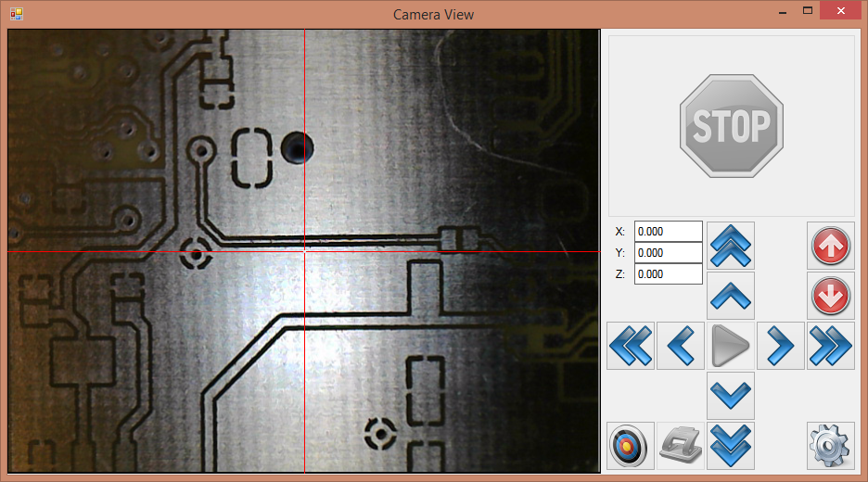The image size is (868, 482).
Task: Click the app icon in title bar
Action: [x=17, y=14]
